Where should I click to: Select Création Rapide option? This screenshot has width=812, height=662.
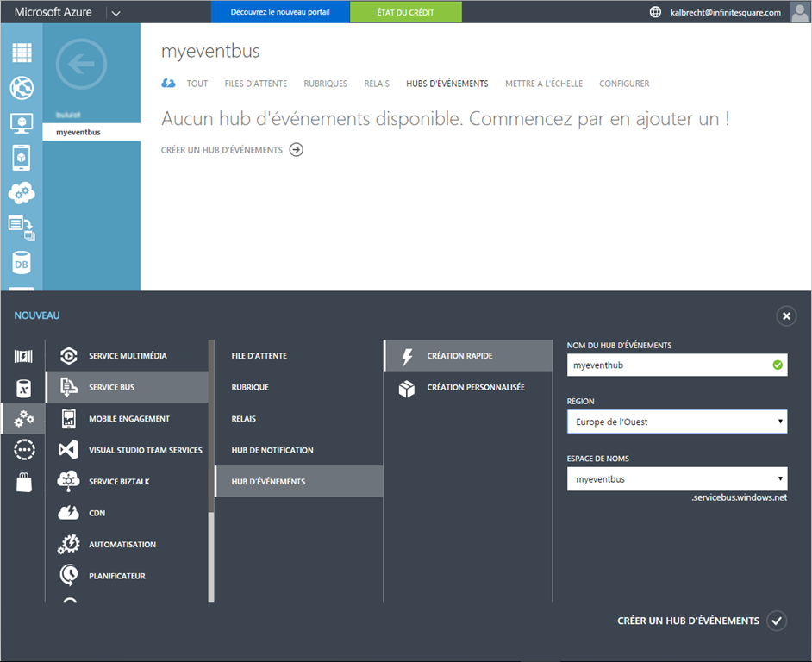pos(468,356)
